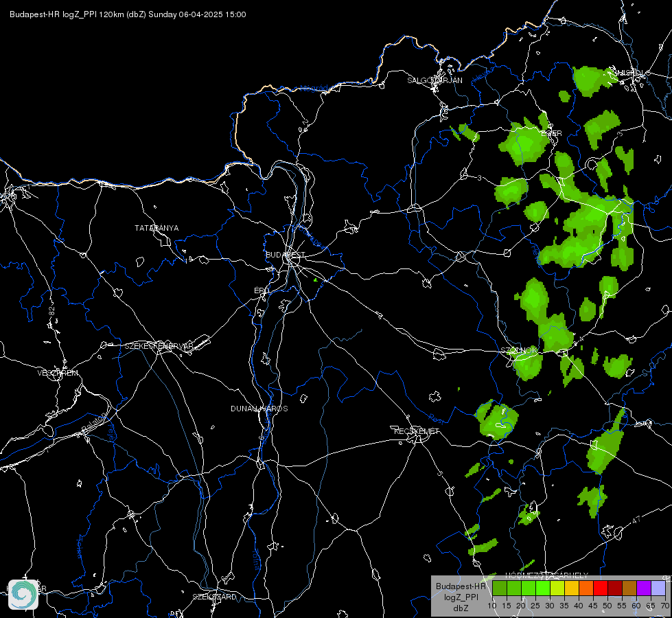Click the 25-30 dBZ bright green swatch
Screen dimensions: 672x618
pyautogui.click(x=543, y=588)
